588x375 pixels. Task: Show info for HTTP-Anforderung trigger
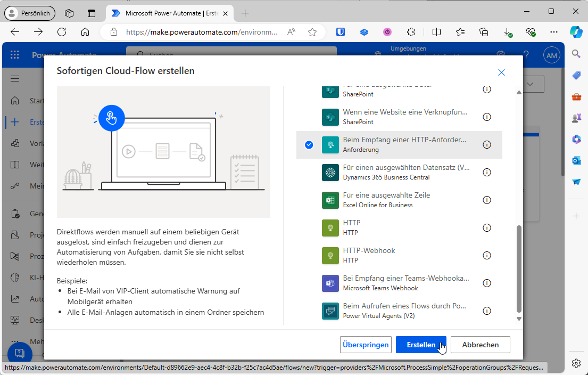(x=486, y=145)
